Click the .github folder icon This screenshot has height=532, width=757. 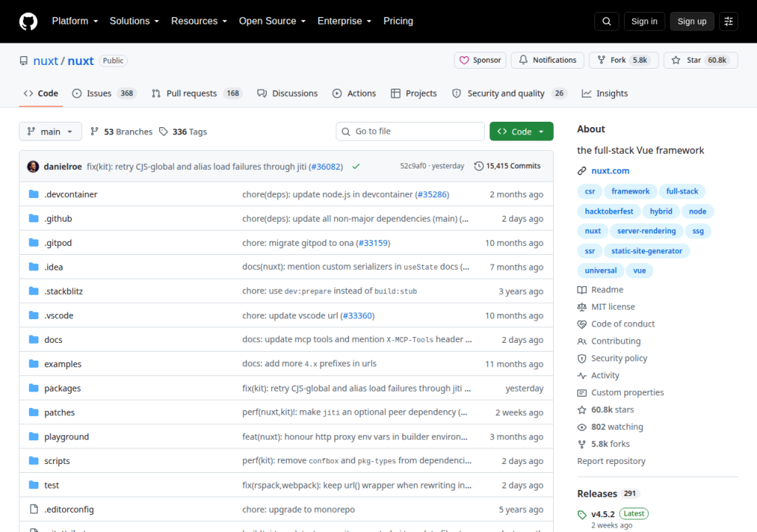tap(33, 218)
